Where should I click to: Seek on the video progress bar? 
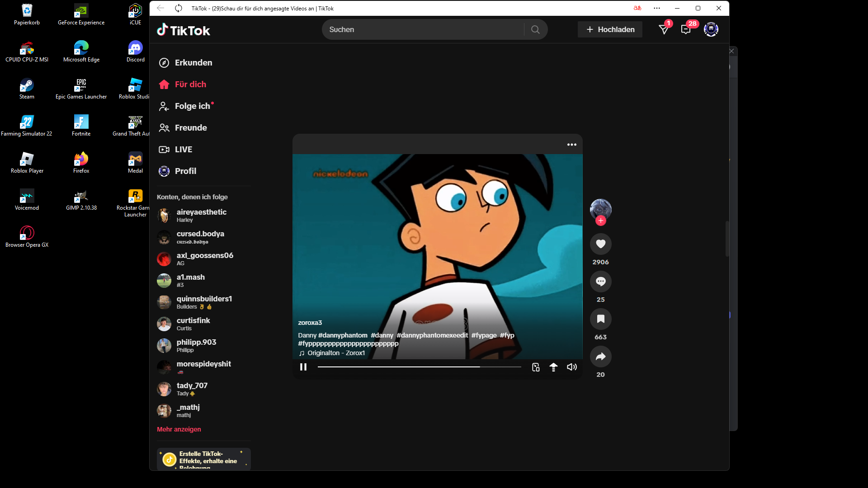click(x=420, y=367)
